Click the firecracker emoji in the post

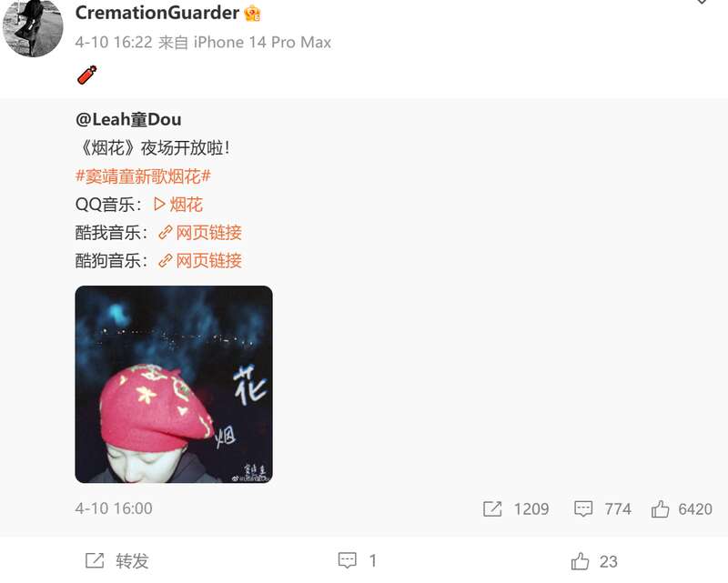click(x=86, y=75)
